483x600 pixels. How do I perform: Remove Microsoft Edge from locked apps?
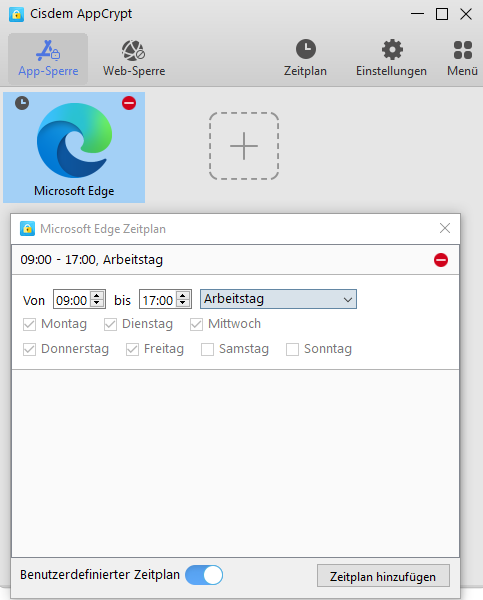(x=129, y=103)
